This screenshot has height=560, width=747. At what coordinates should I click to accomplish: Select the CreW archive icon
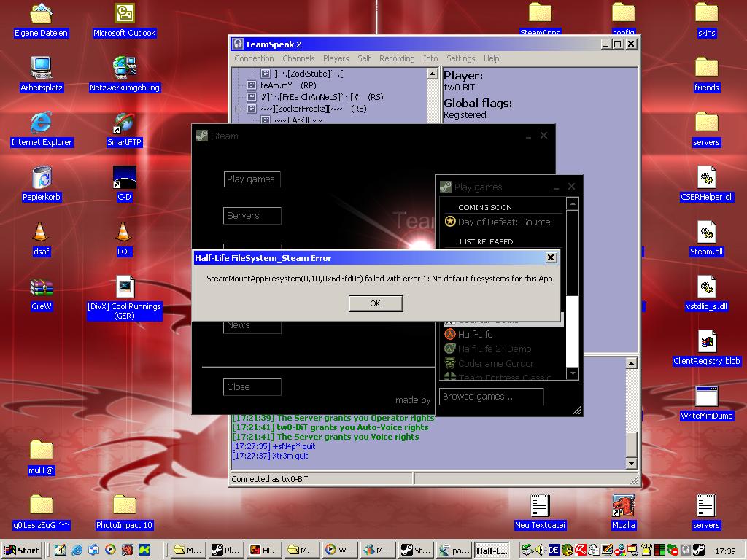click(x=41, y=295)
